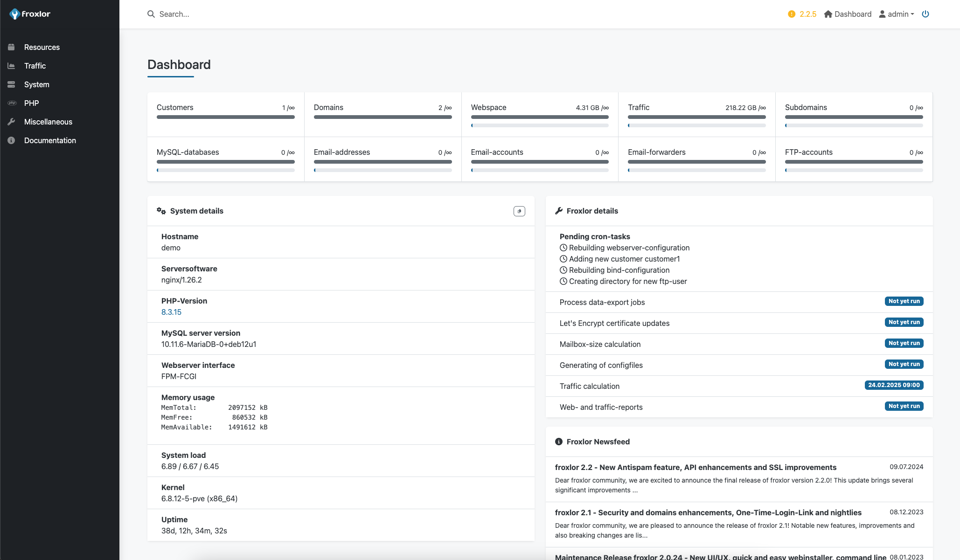Screen dimensions: 960x560
Task: Open the Subdomains stat card
Action: (x=854, y=114)
